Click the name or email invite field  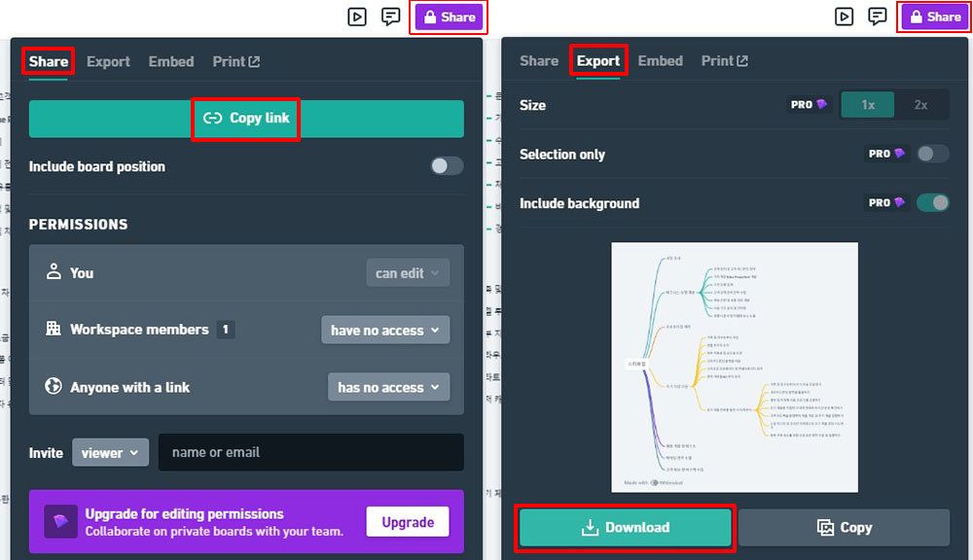tap(310, 453)
